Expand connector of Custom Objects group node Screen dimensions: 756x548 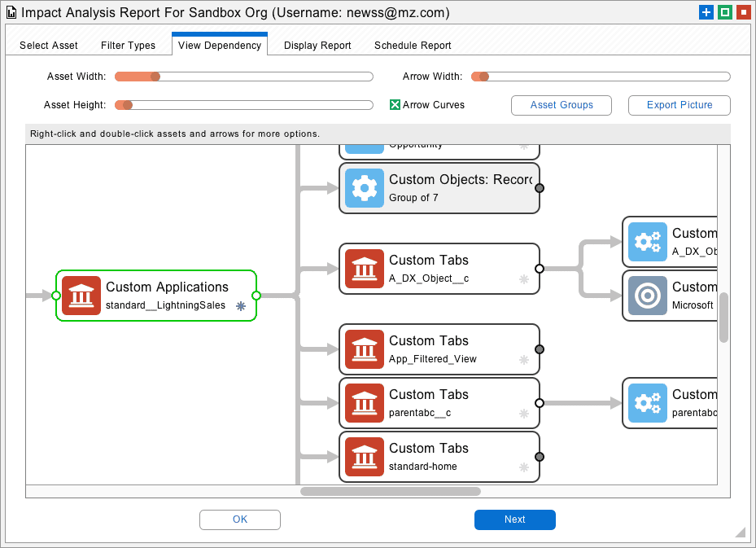coord(540,188)
